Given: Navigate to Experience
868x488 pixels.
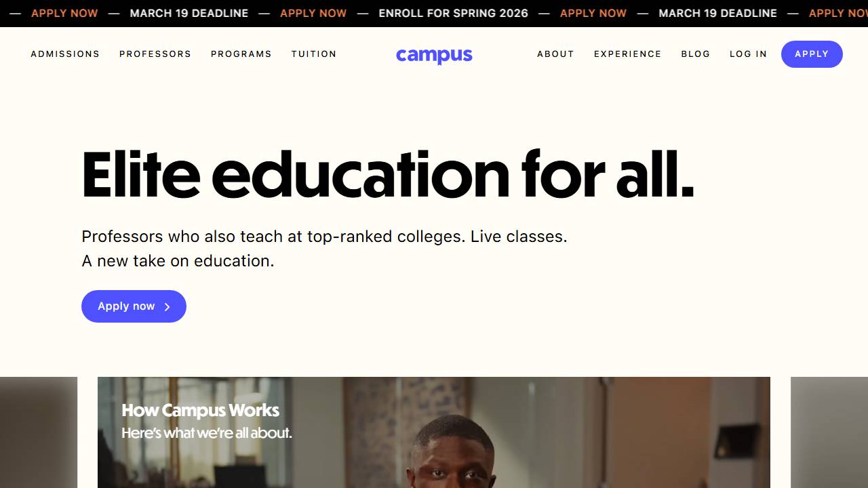Looking at the screenshot, I should (x=627, y=54).
